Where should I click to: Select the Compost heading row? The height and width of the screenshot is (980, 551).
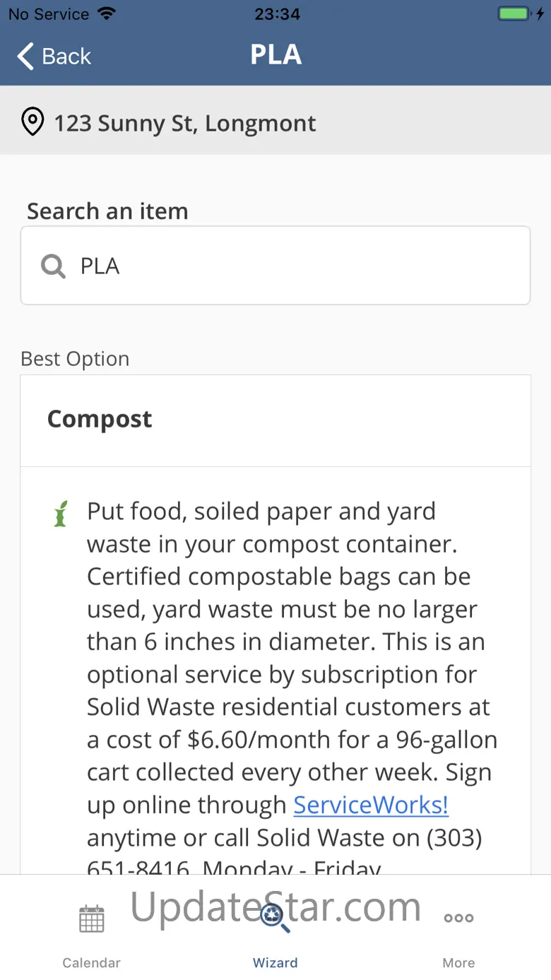pos(275,420)
